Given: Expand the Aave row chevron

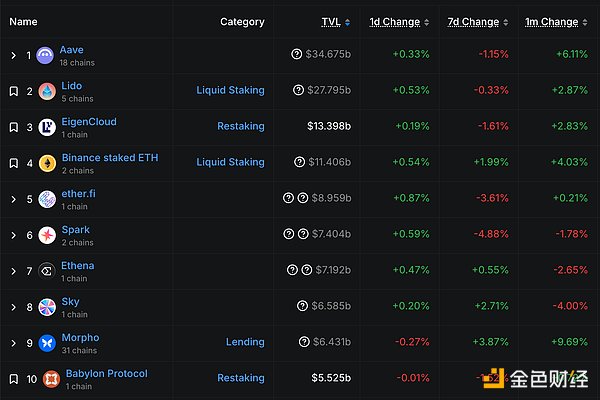Looking at the screenshot, I should click(13, 55).
